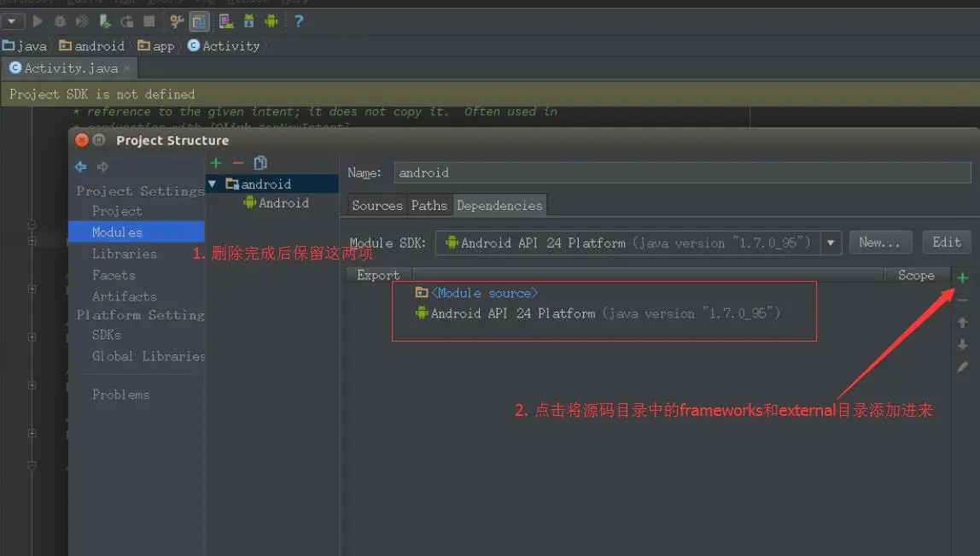
Task: Click the New... SDK button
Action: (x=880, y=242)
